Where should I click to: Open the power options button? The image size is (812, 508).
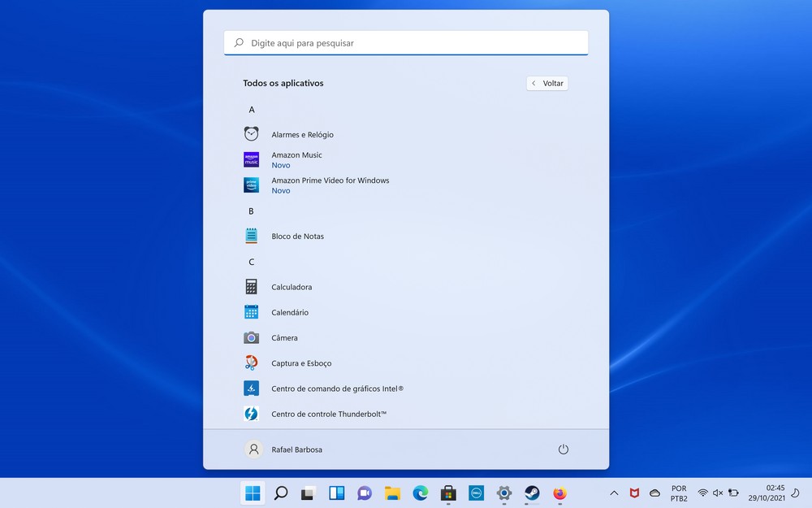coord(564,449)
